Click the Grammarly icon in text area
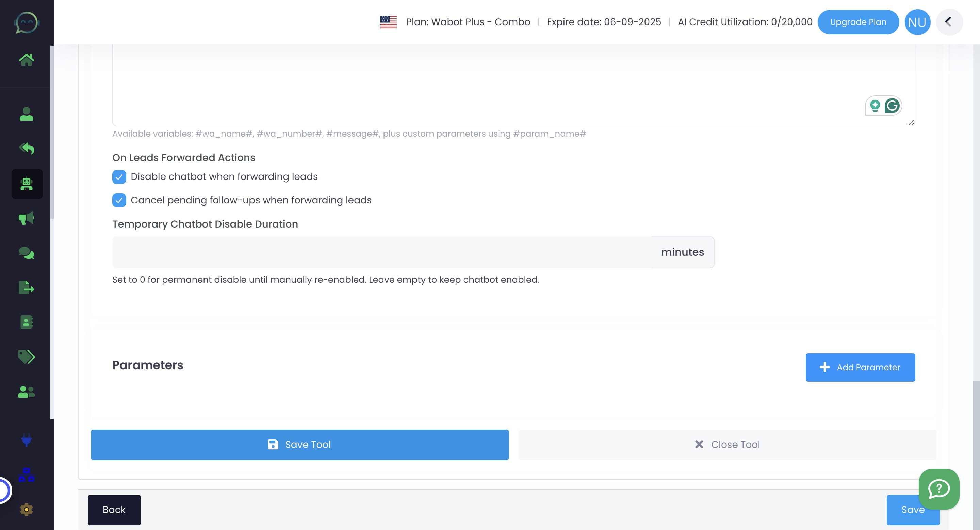Viewport: 980px width, 530px height. click(893, 106)
